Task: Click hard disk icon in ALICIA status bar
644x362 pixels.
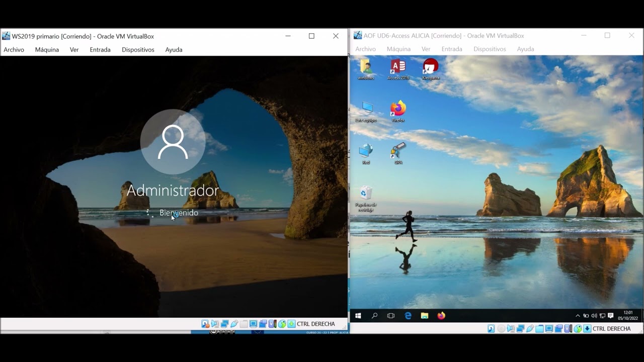Action: tap(491, 328)
